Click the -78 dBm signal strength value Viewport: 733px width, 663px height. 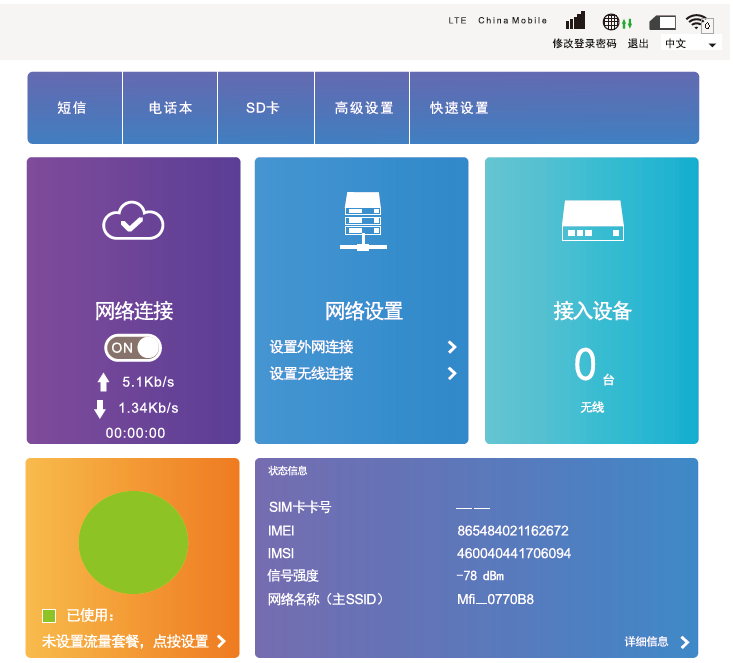(x=481, y=576)
